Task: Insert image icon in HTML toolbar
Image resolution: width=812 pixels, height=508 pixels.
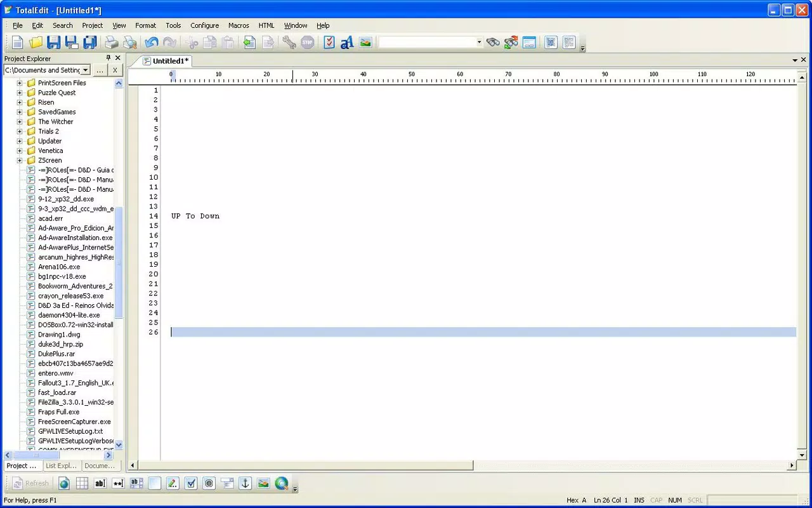Action: point(263,483)
